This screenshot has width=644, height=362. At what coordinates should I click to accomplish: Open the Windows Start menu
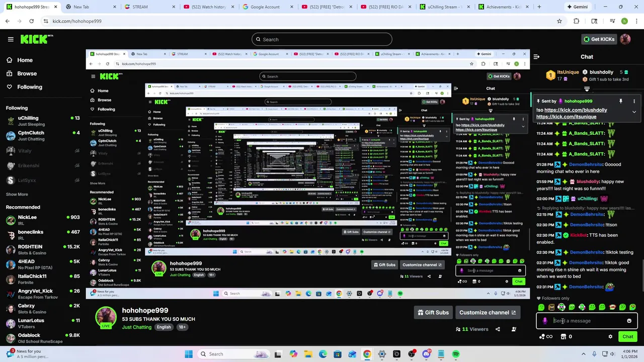189,354
